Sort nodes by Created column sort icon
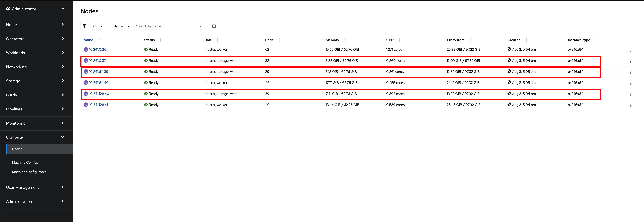 [527, 40]
